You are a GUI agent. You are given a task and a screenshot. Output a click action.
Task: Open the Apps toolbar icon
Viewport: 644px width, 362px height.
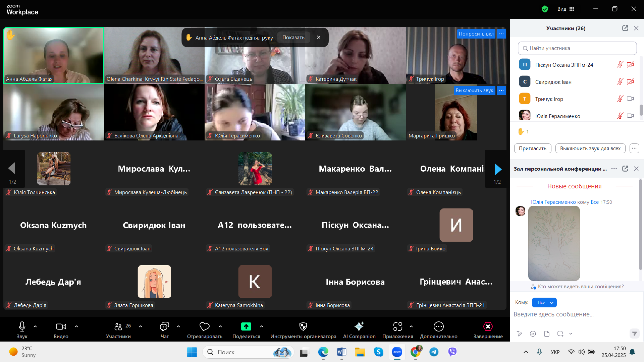tap(397, 326)
